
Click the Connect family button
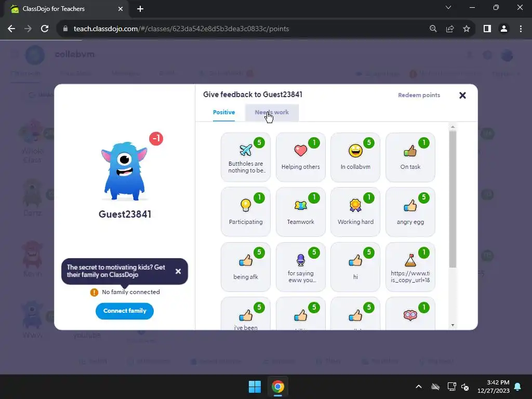pos(125,311)
